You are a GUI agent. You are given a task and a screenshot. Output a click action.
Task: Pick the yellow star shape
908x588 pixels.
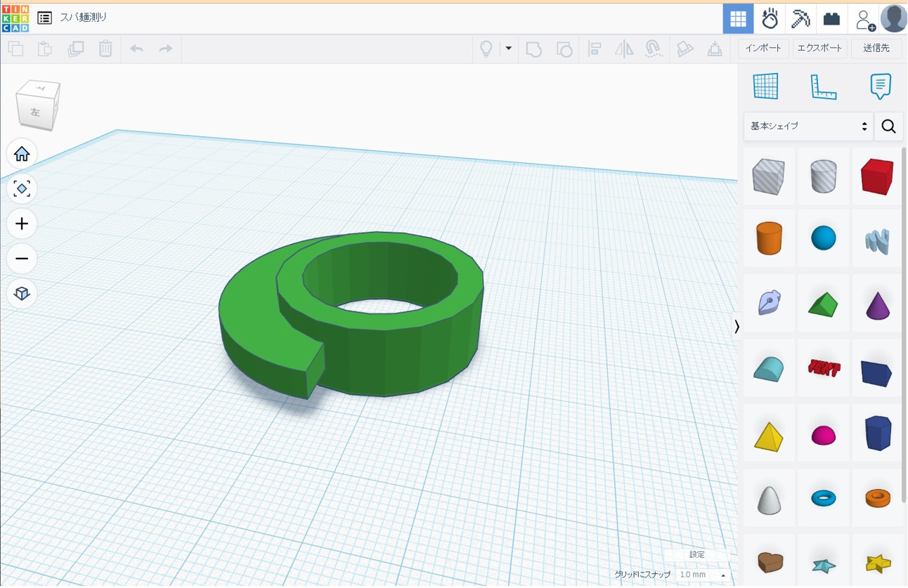[x=877, y=563]
